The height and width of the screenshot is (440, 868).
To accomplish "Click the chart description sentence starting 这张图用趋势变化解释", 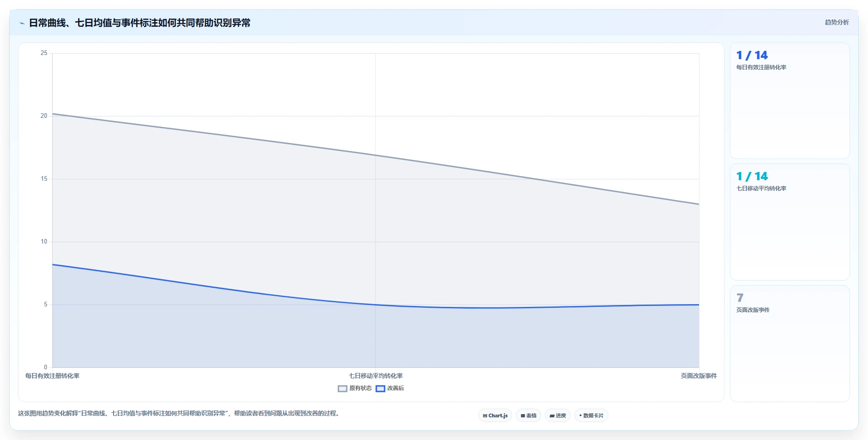I will [179, 413].
